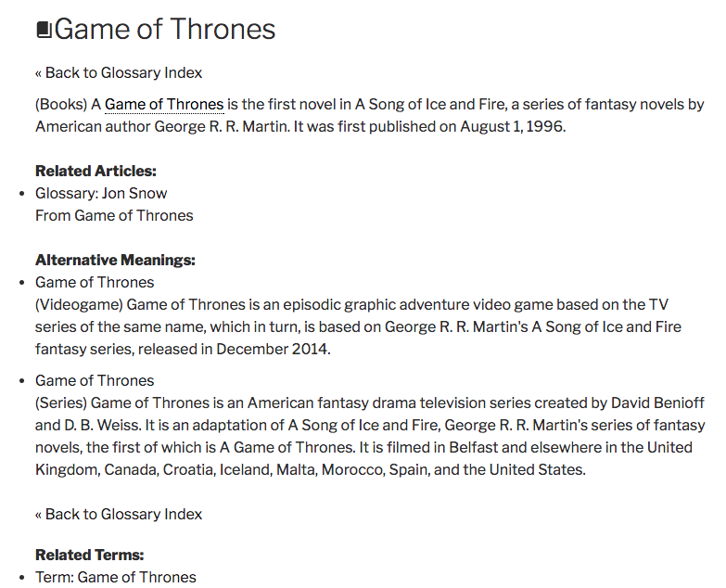
Task: Open the Glossary: Jon Snow article link
Action: coord(101,193)
